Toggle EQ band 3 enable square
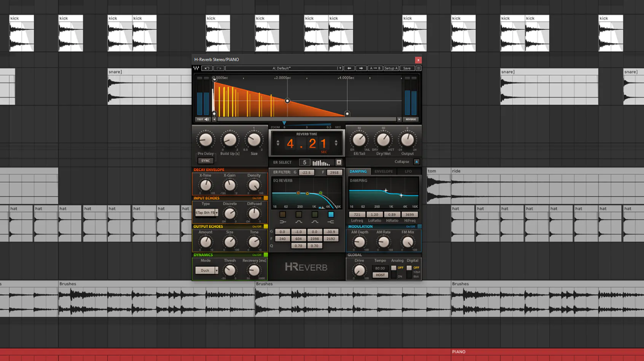 (x=315, y=214)
